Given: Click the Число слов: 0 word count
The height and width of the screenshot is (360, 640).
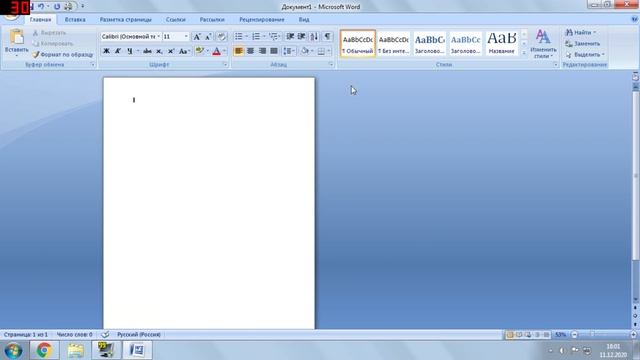Looking at the screenshot, I should tap(74, 334).
